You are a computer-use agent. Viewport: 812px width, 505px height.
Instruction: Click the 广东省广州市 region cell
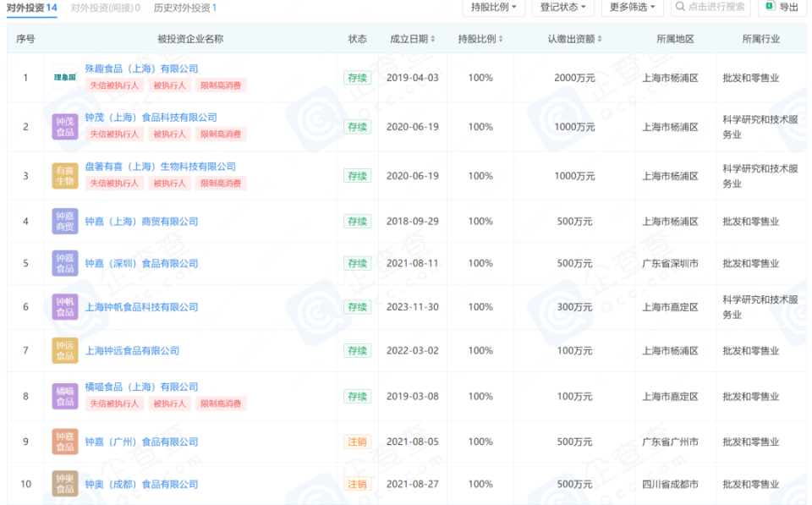click(x=670, y=442)
